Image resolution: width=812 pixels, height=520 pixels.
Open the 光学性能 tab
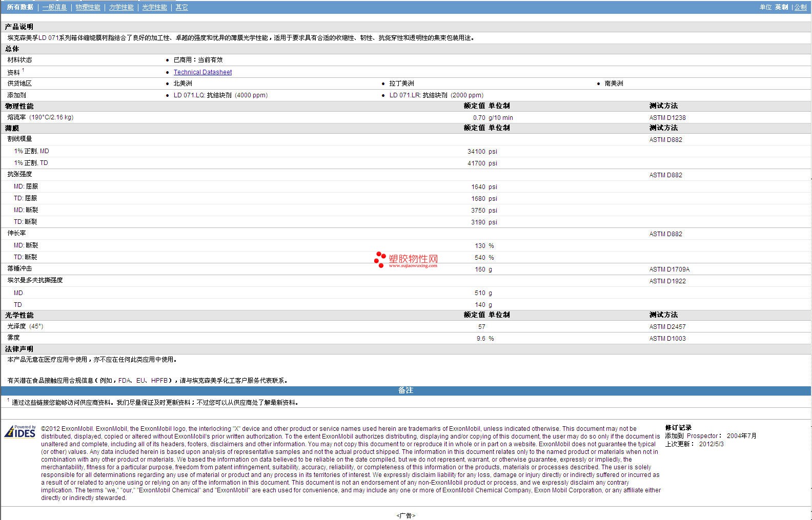tap(154, 7)
